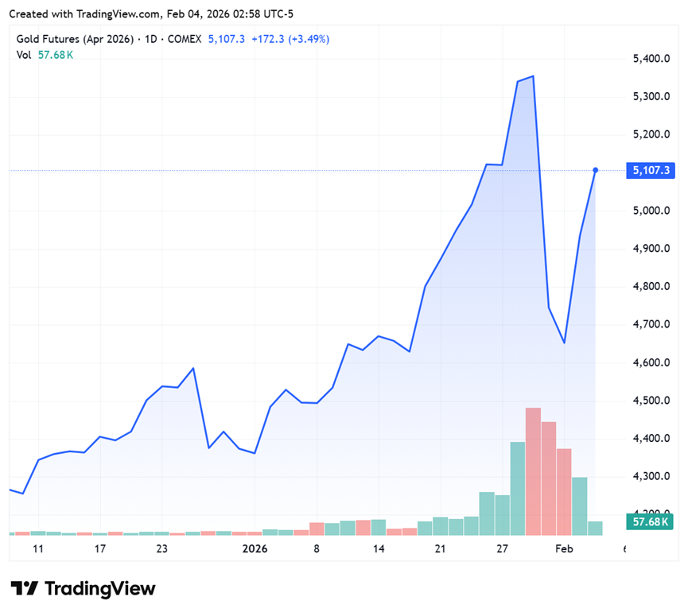Click the 'Created with TradingView.com' text

[84, 14]
